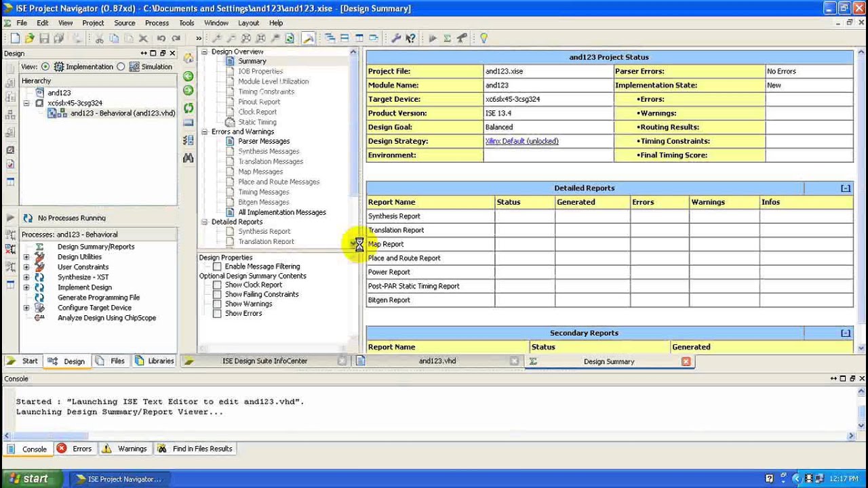Enable Message Filtering checkbox

coord(217,266)
